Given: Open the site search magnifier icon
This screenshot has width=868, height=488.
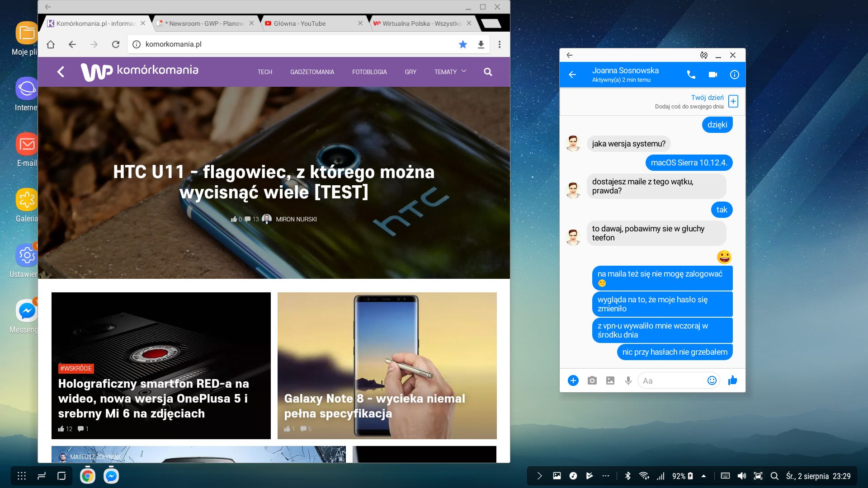Looking at the screenshot, I should pos(488,72).
